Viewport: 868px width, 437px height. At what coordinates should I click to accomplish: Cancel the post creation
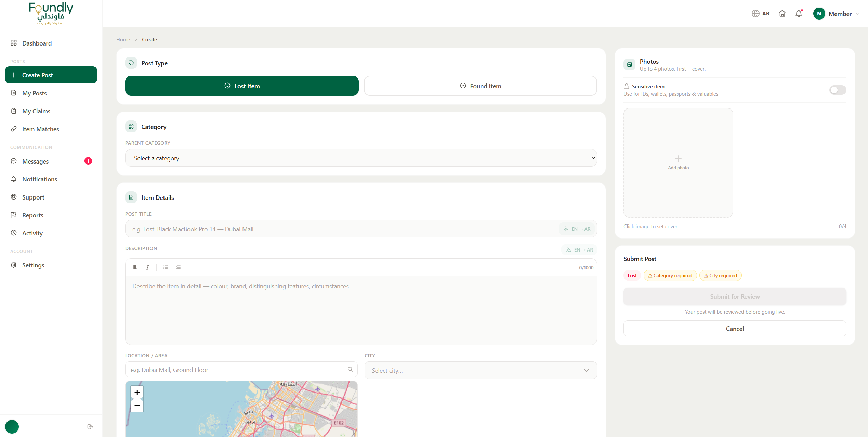(x=735, y=329)
